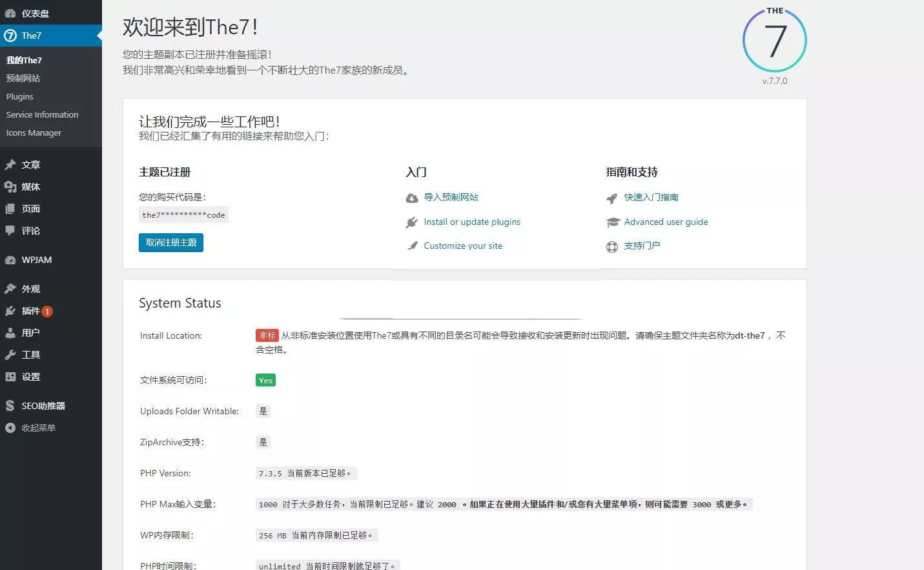This screenshot has width=924, height=570.
Task: Click the wrench icon beside 工具
Action: click(x=10, y=355)
